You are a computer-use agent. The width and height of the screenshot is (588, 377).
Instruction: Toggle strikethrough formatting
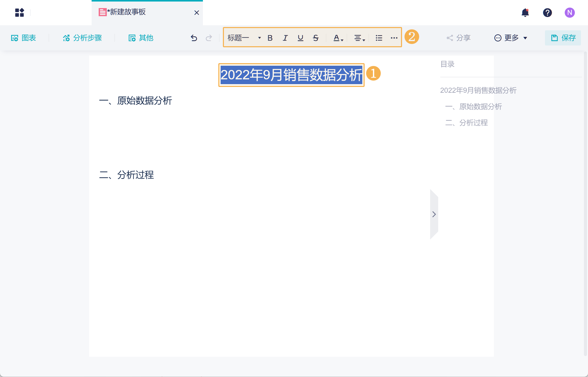(x=316, y=38)
